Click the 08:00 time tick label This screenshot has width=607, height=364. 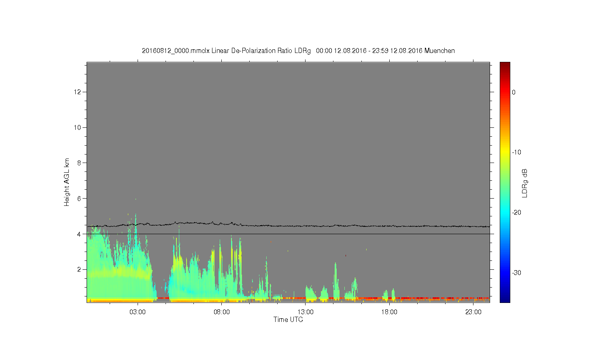click(222, 312)
